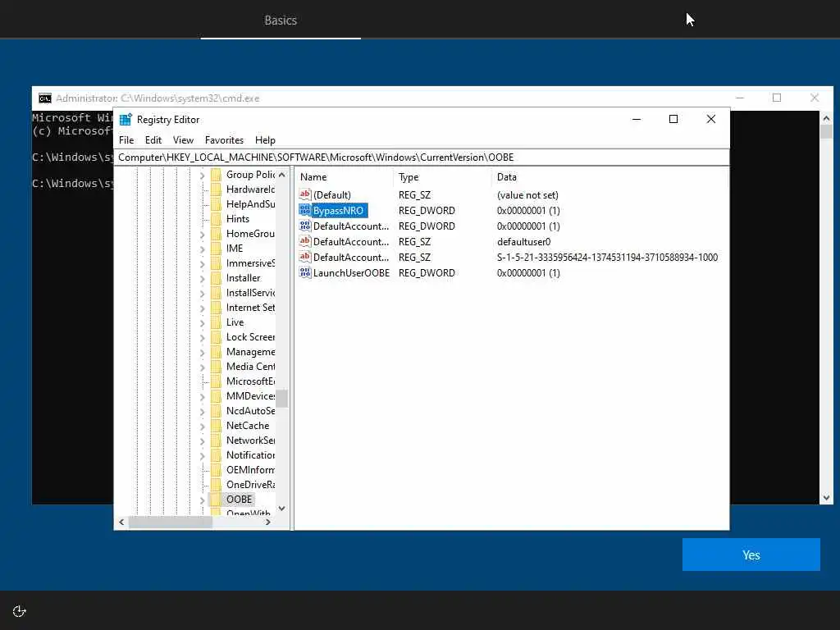Click the S-1-5-21 SID data cell
Screen dimensions: 840x630
click(608, 257)
